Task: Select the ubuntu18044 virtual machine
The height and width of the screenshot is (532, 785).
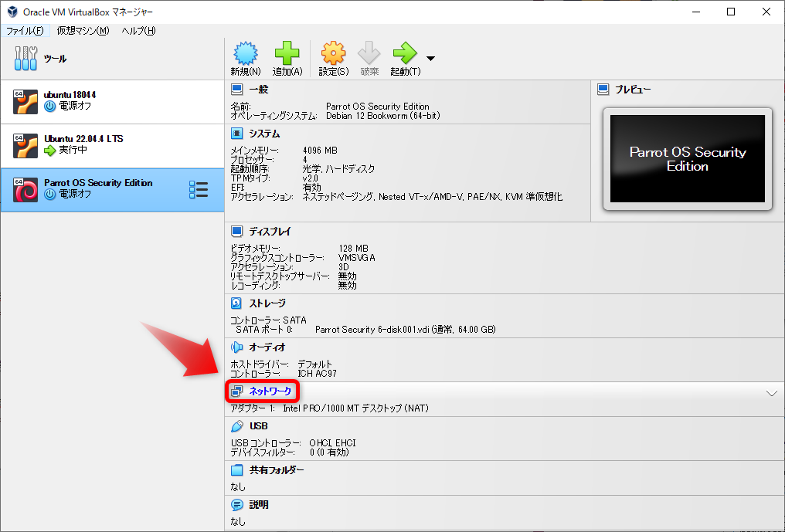Action: [x=112, y=102]
